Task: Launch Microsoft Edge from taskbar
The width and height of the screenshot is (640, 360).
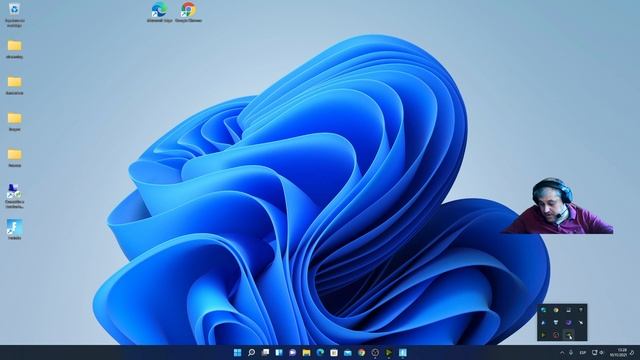Action: (x=320, y=352)
